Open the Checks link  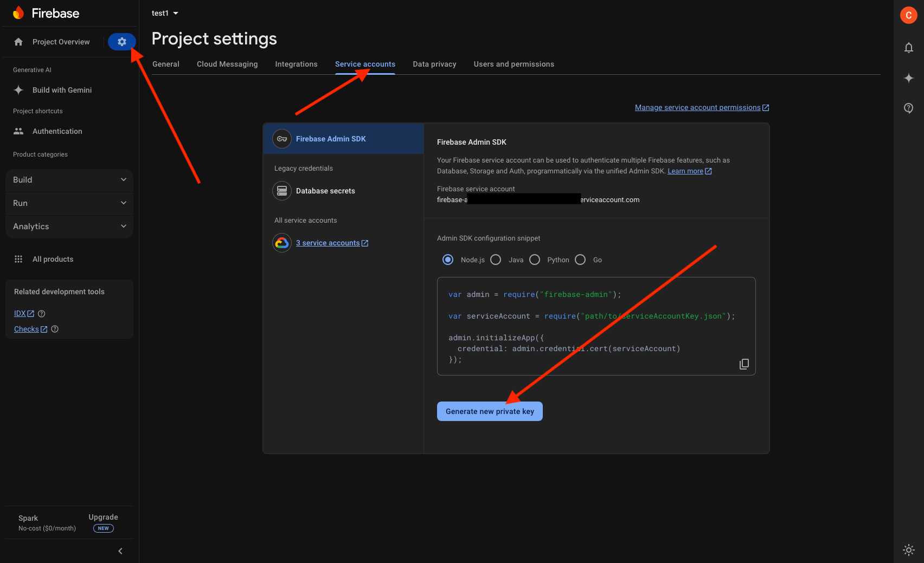[30, 329]
